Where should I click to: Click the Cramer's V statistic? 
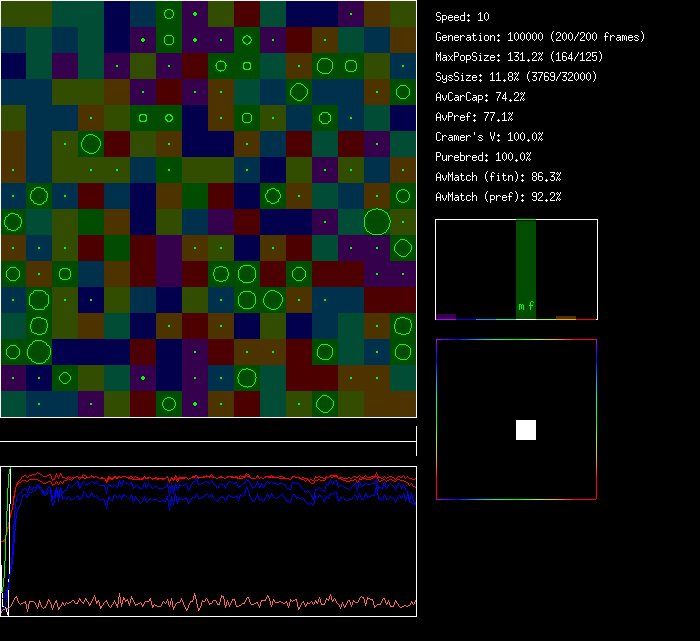click(490, 137)
